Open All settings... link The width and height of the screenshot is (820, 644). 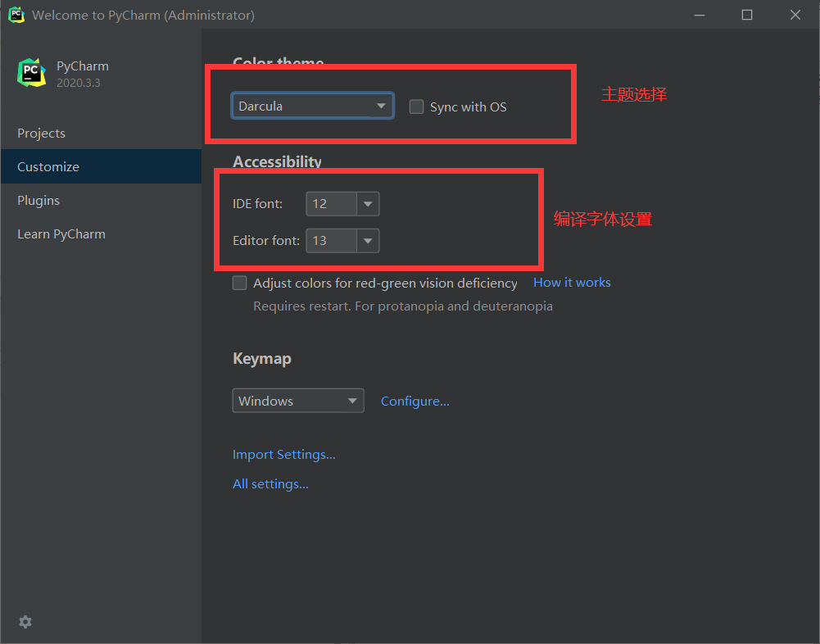click(270, 484)
